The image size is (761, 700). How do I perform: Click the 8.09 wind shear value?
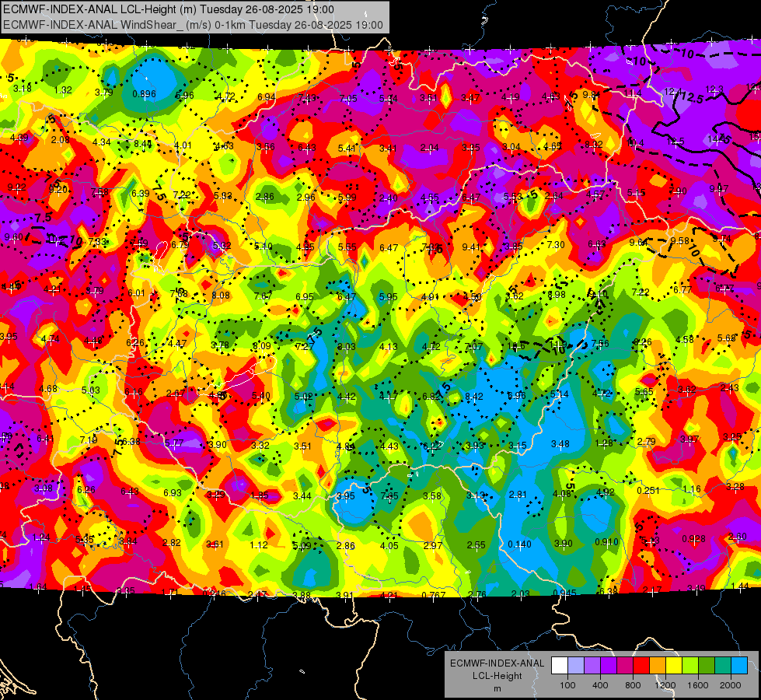pyautogui.click(x=262, y=346)
